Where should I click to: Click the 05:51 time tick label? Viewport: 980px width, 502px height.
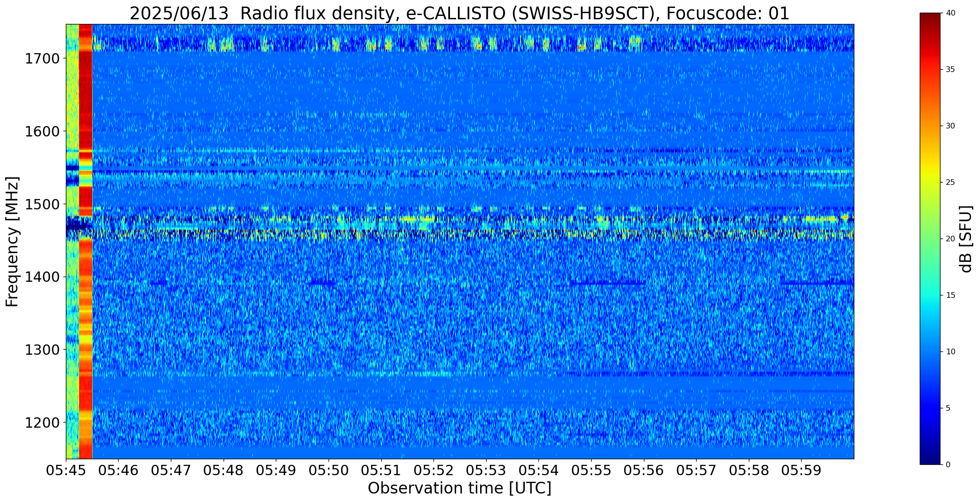[x=381, y=470]
